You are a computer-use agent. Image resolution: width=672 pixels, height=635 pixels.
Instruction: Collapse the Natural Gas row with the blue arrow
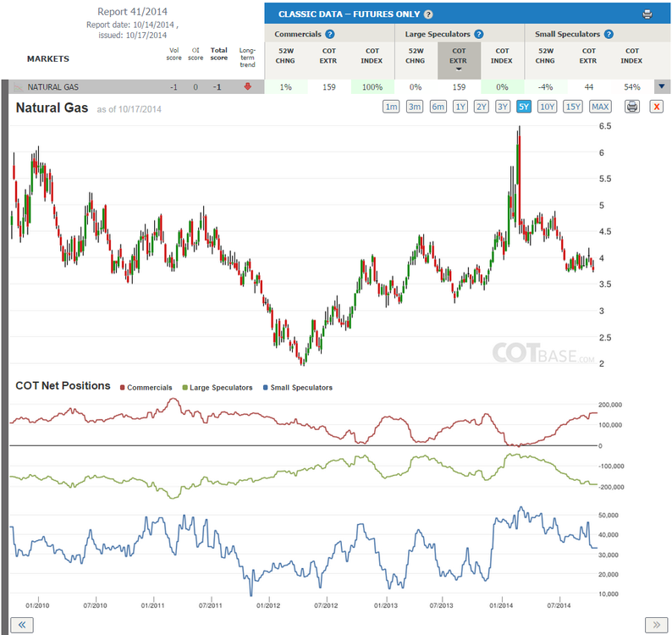(662, 86)
